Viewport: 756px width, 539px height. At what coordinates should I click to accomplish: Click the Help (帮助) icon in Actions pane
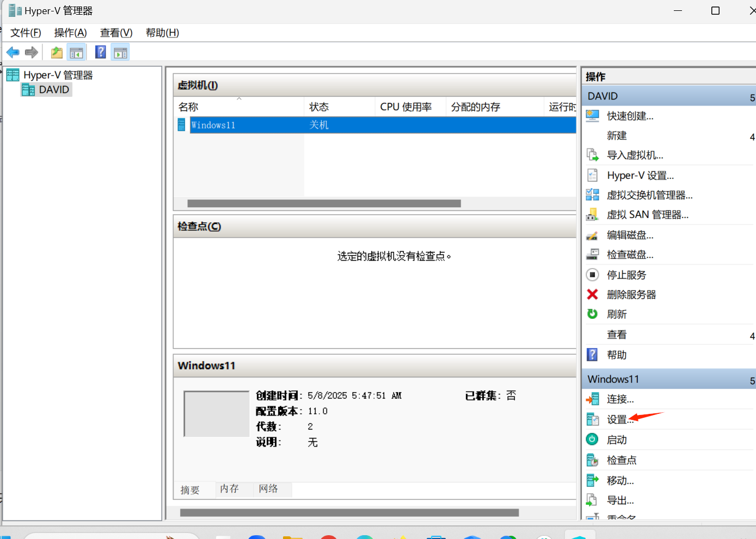click(x=593, y=355)
